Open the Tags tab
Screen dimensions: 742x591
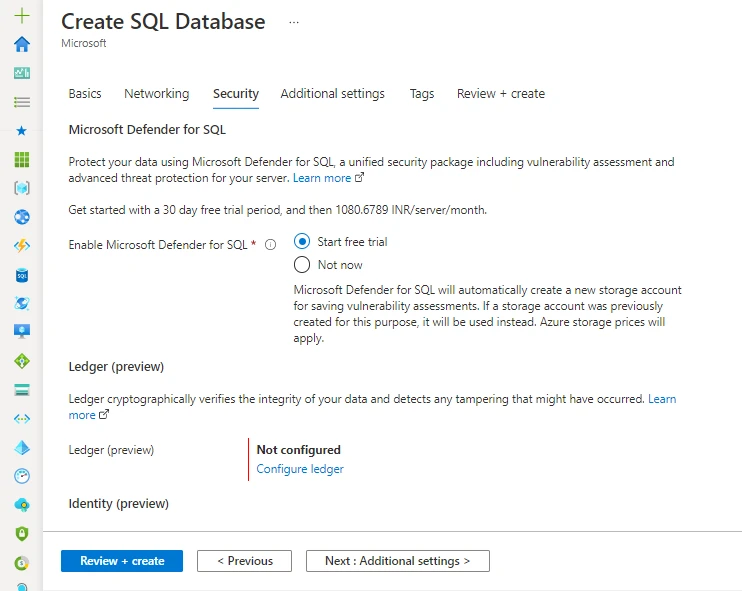tap(422, 94)
